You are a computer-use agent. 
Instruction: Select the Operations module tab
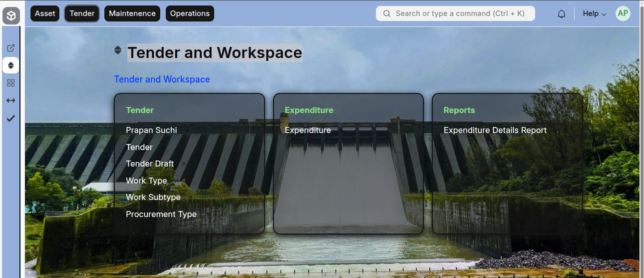190,13
